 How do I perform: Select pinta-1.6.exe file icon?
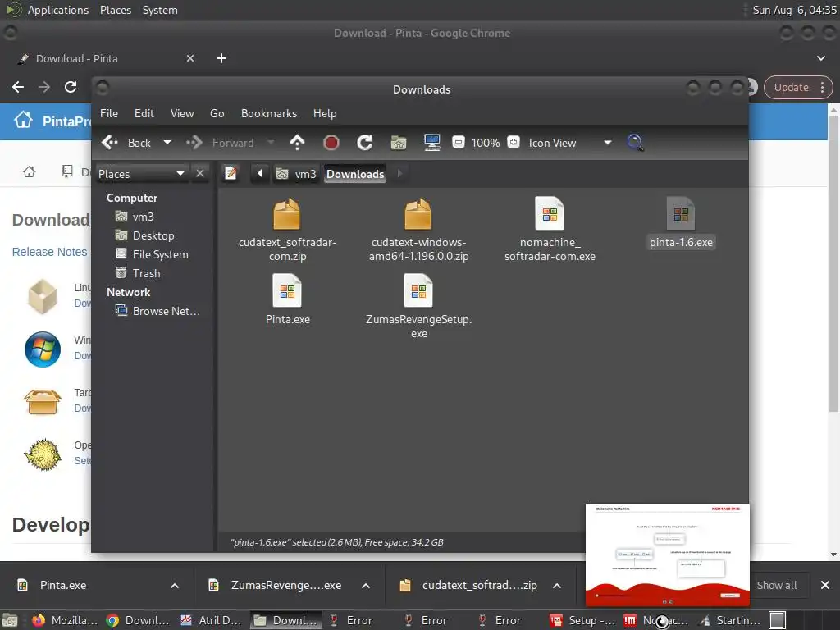point(681,214)
